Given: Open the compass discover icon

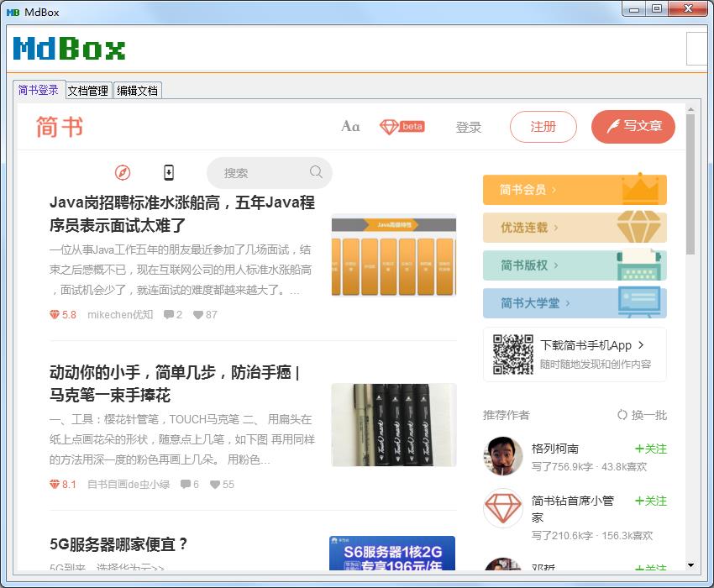Looking at the screenshot, I should [123, 172].
